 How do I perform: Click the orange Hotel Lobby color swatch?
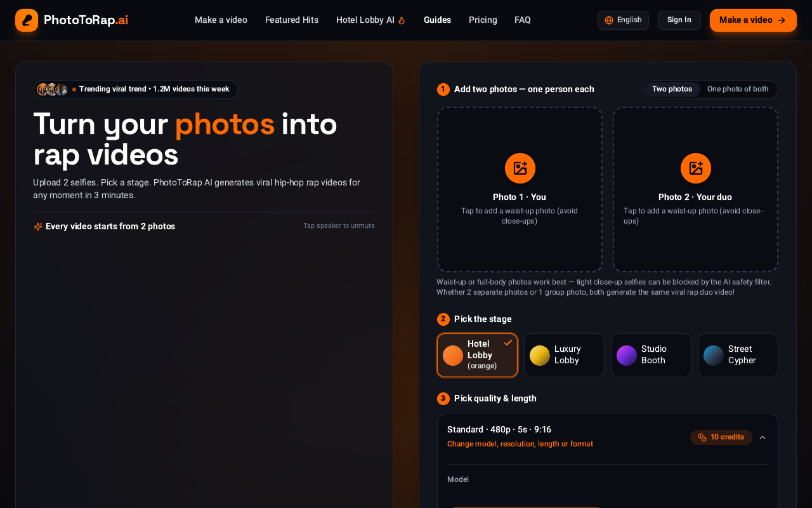click(453, 356)
